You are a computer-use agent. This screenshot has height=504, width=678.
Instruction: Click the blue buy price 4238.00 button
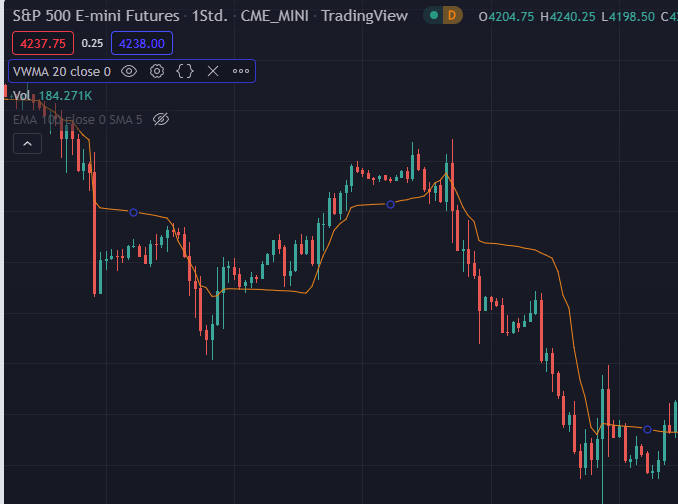(x=142, y=43)
